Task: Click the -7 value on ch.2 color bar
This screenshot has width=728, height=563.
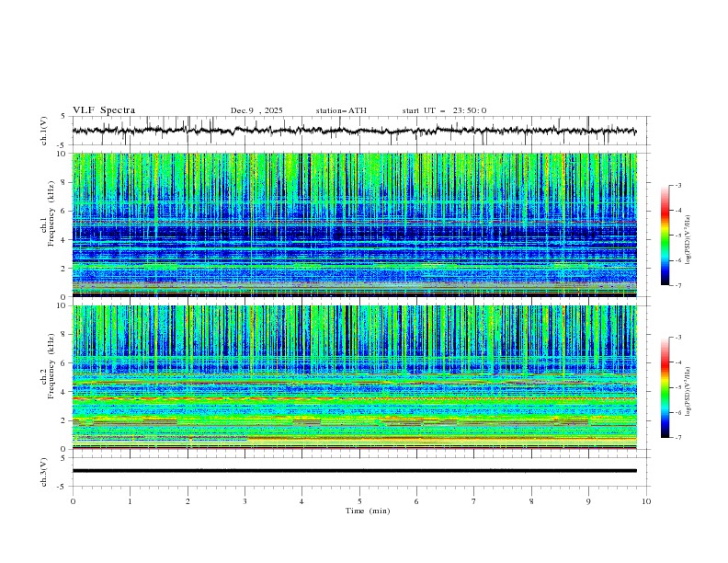Action: tap(679, 438)
